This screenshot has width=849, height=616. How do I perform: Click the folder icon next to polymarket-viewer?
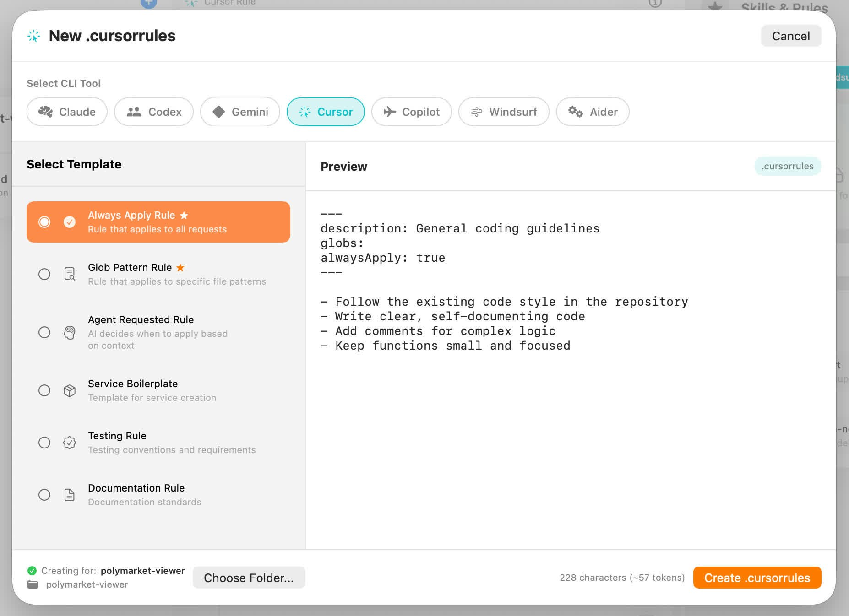(33, 584)
